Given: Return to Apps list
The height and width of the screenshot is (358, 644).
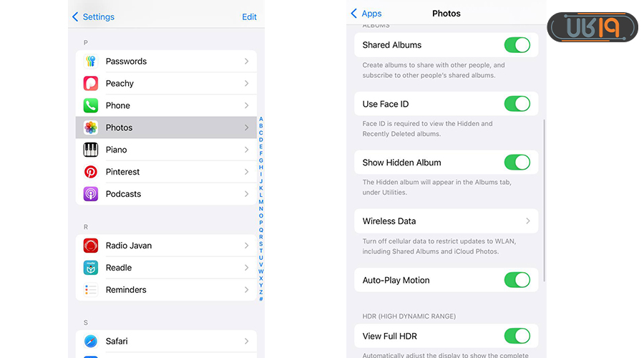Looking at the screenshot, I should [x=366, y=14].
